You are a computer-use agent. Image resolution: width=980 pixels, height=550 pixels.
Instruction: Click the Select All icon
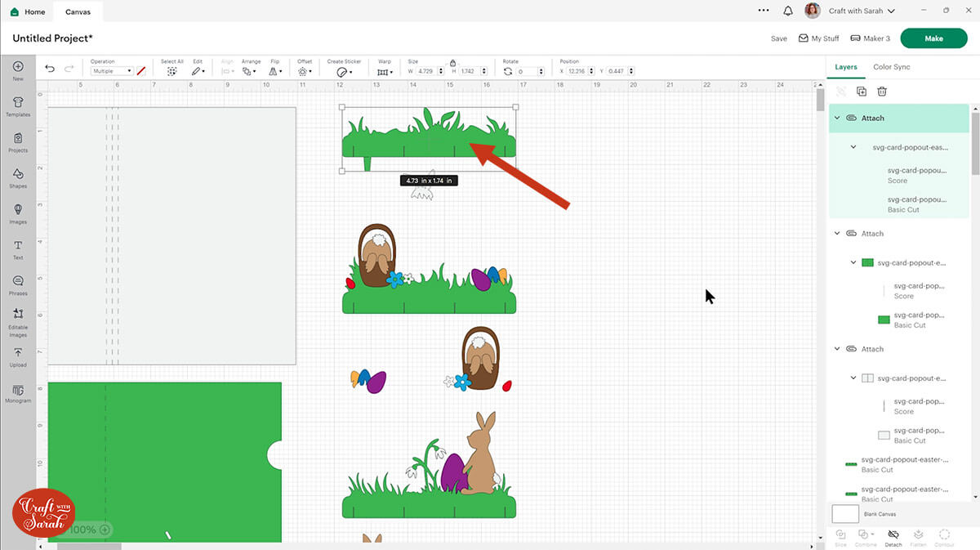click(x=172, y=71)
